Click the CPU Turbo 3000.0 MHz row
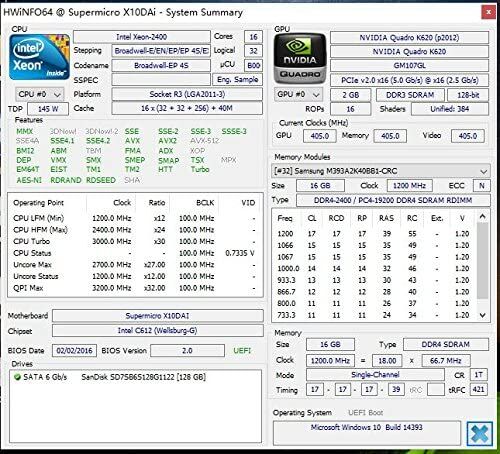Screen dimensions: 500x454 click(134, 241)
